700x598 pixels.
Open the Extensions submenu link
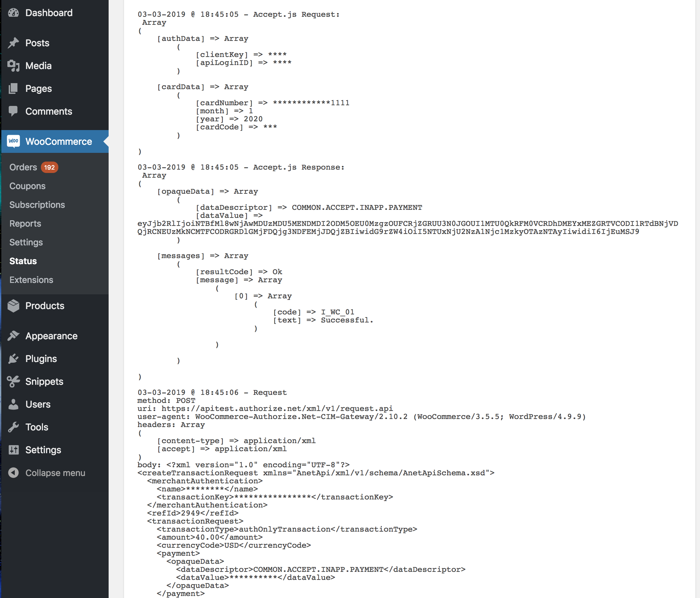(32, 280)
